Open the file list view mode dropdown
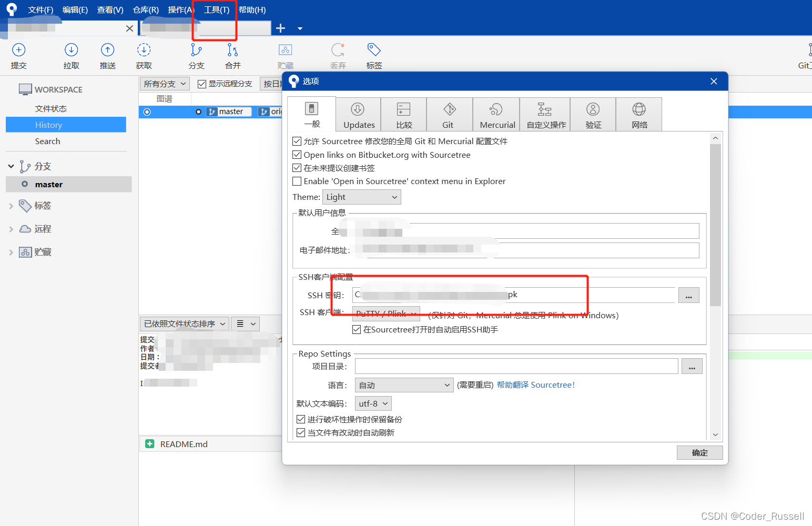Image resolution: width=812 pixels, height=526 pixels. pyautogui.click(x=246, y=323)
